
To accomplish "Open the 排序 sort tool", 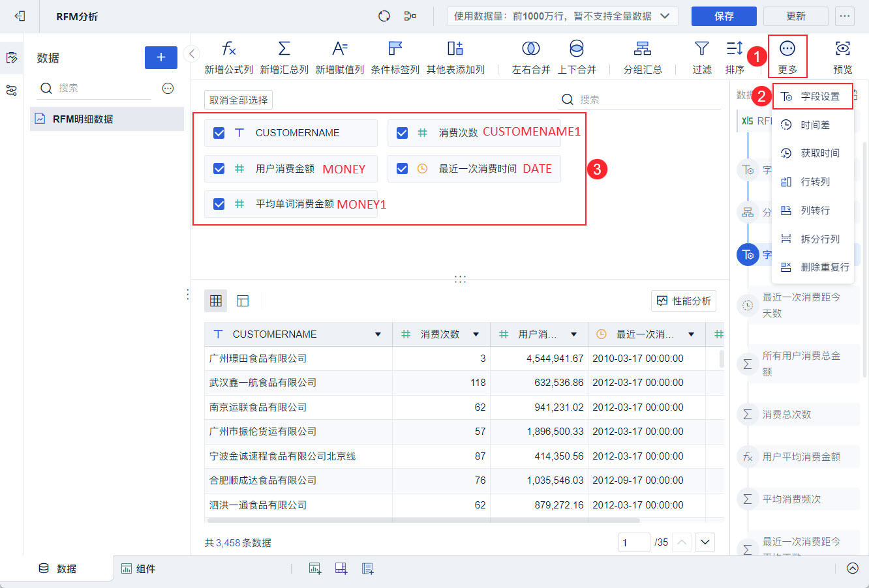I will (x=735, y=57).
